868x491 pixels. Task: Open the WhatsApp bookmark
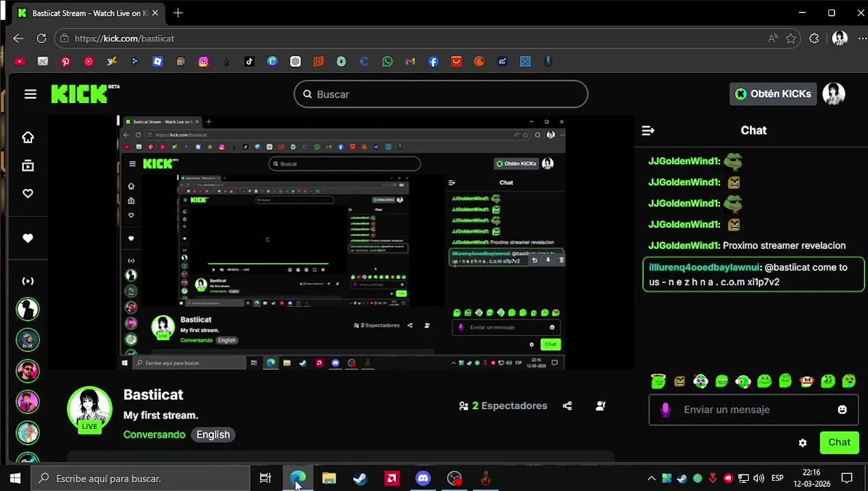point(387,61)
